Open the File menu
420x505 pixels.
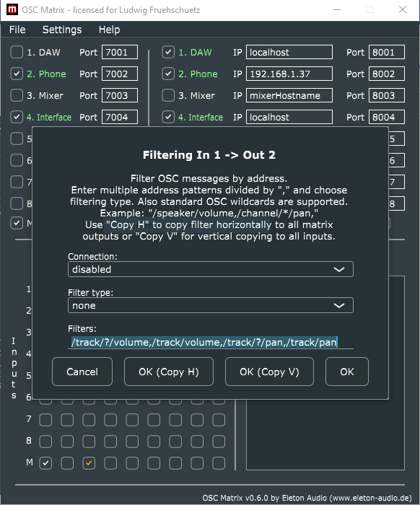click(x=17, y=30)
